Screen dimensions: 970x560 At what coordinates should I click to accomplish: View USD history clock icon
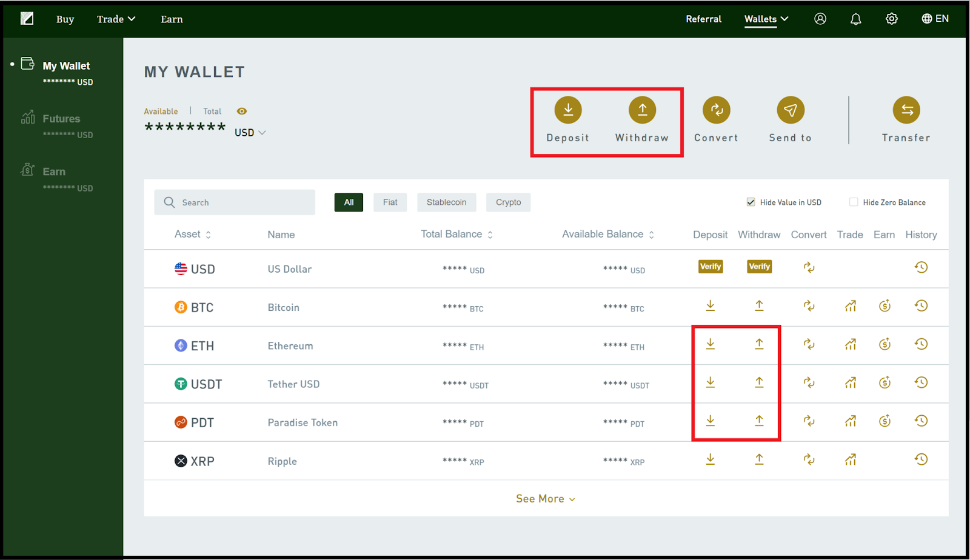click(921, 267)
